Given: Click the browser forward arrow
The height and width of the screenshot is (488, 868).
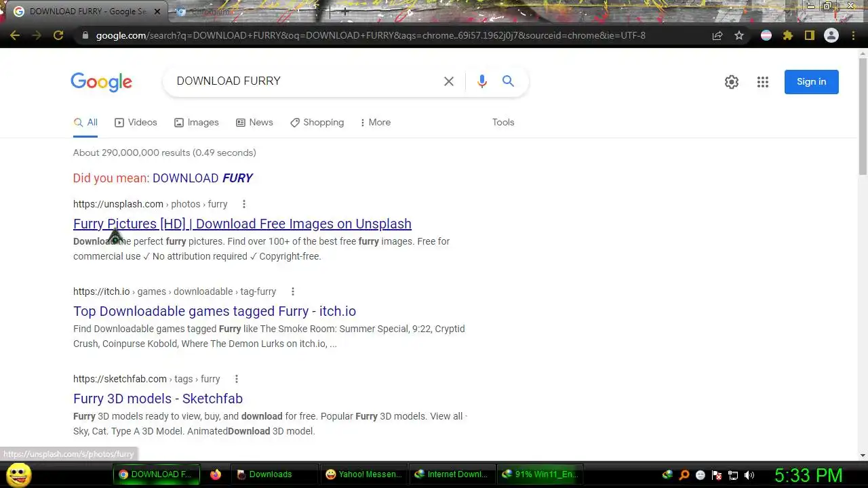Looking at the screenshot, I should [x=37, y=35].
